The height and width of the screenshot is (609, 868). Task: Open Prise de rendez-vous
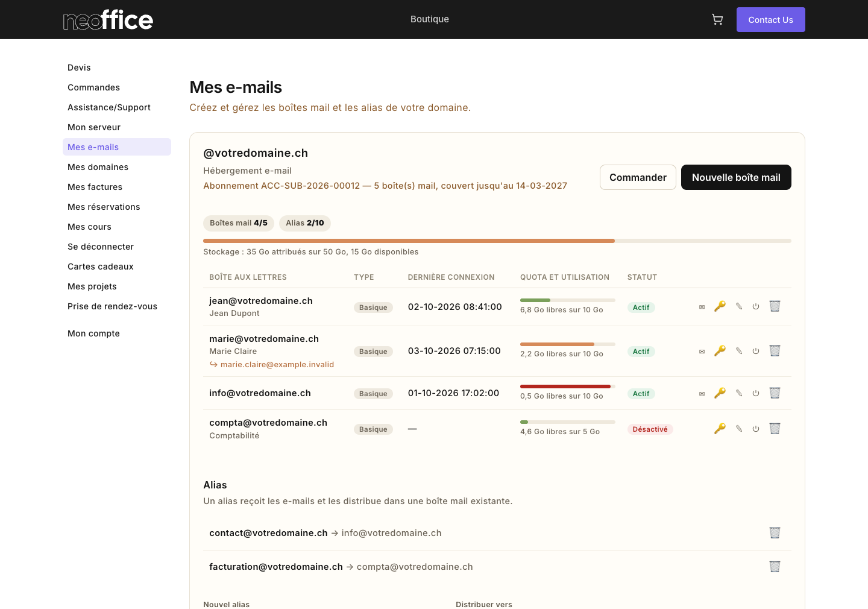(117, 306)
